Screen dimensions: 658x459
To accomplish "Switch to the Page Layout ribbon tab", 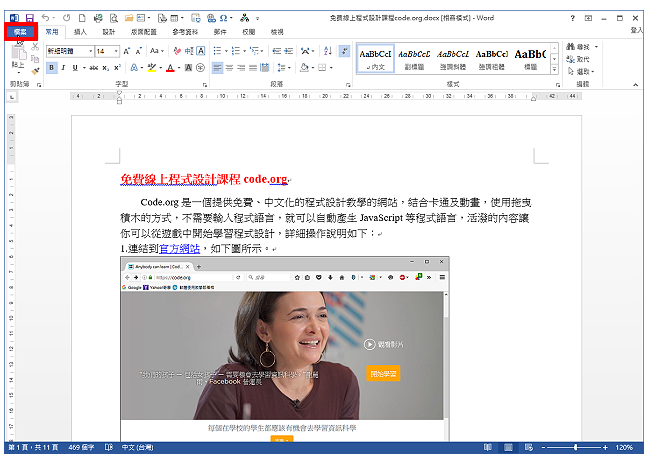I will point(144,32).
